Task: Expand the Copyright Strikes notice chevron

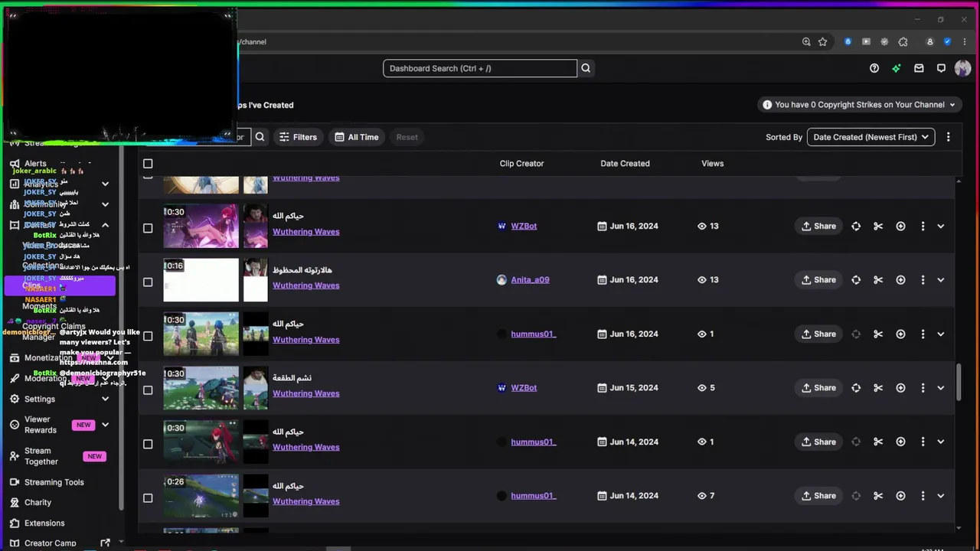Action: [952, 105]
